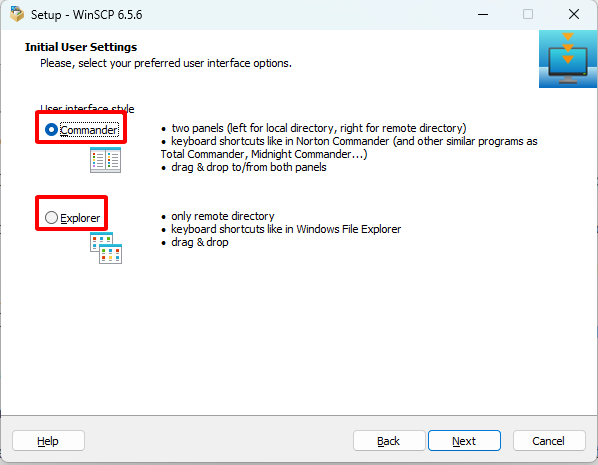This screenshot has width=598, height=465.
Task: Minimize the Setup window
Action: (483, 14)
